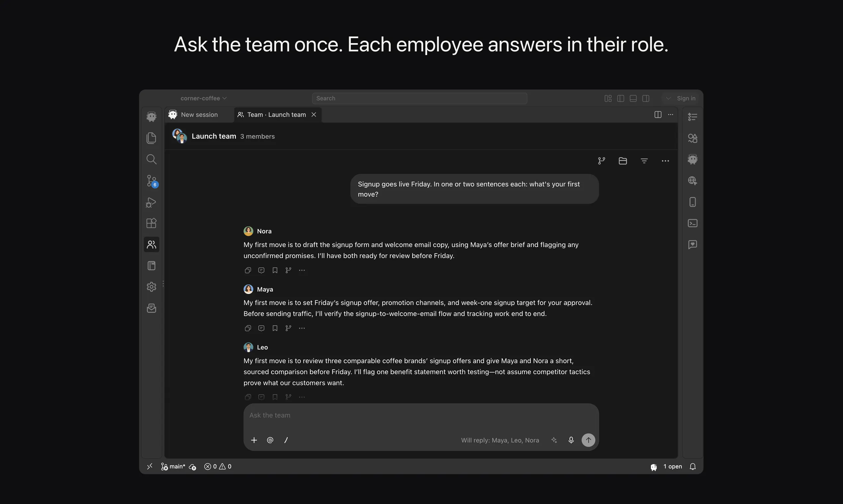Toggle bottom panel layout button

coord(633,98)
